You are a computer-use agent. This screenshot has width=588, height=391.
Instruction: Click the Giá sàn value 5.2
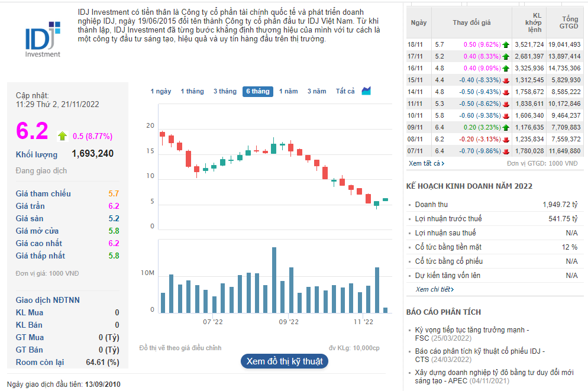(114, 218)
